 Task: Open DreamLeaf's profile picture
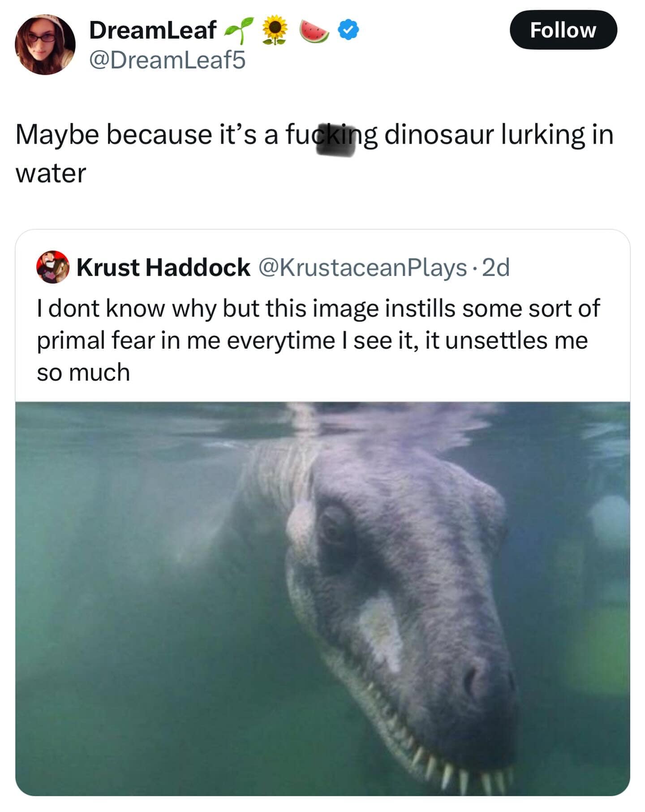(x=45, y=45)
